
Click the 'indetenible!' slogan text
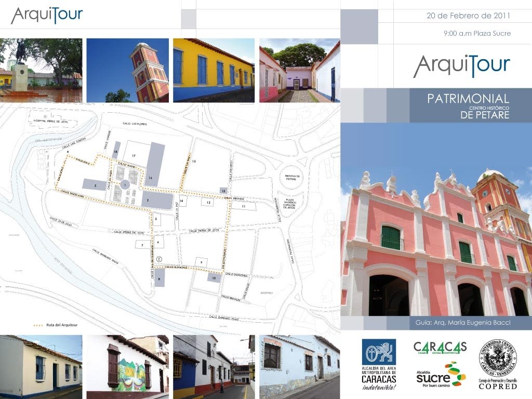[379, 388]
